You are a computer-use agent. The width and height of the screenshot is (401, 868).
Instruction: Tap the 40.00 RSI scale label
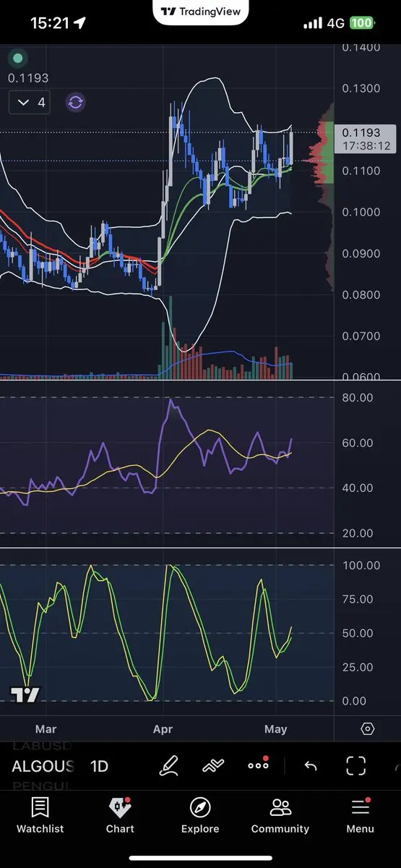click(x=357, y=488)
